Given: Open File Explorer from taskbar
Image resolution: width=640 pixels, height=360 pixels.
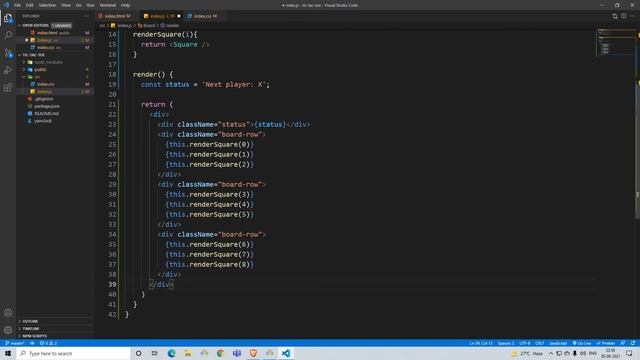Looking at the screenshot, I should tap(188, 353).
